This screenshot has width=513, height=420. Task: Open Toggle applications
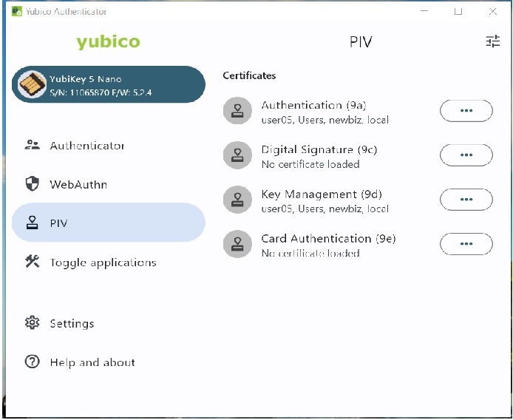[x=102, y=262]
